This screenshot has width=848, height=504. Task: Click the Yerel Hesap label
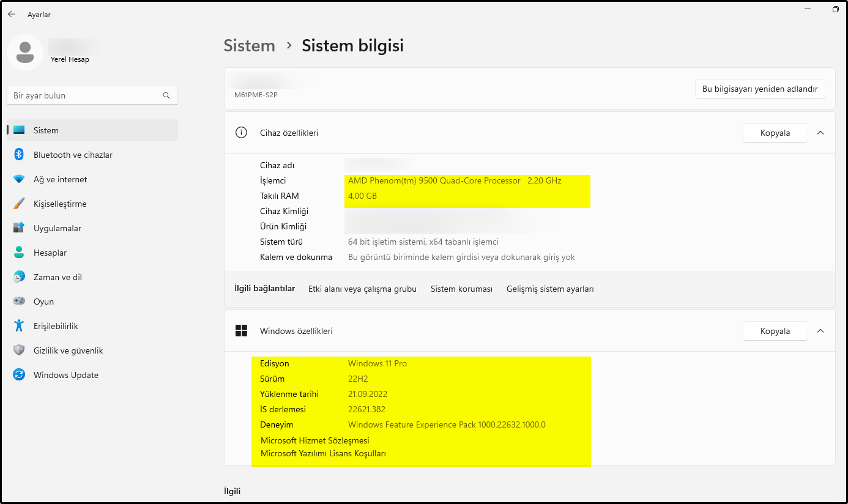coord(70,59)
